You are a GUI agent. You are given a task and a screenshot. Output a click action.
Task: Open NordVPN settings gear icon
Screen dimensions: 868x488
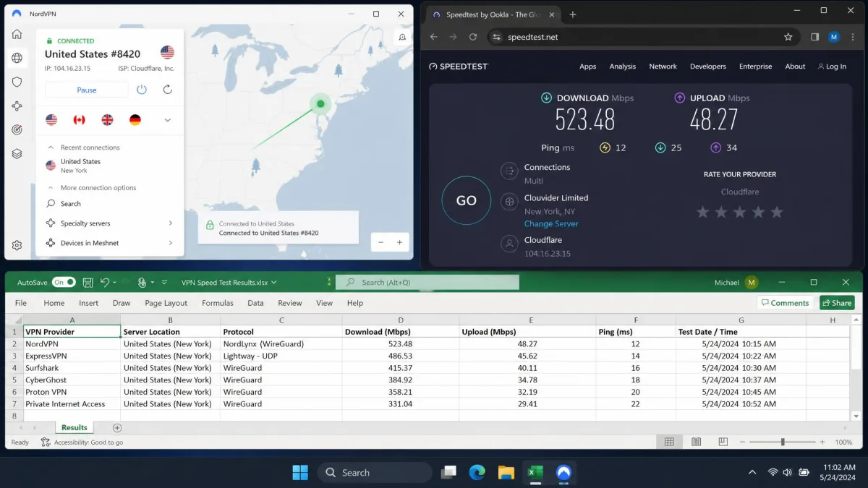click(17, 246)
